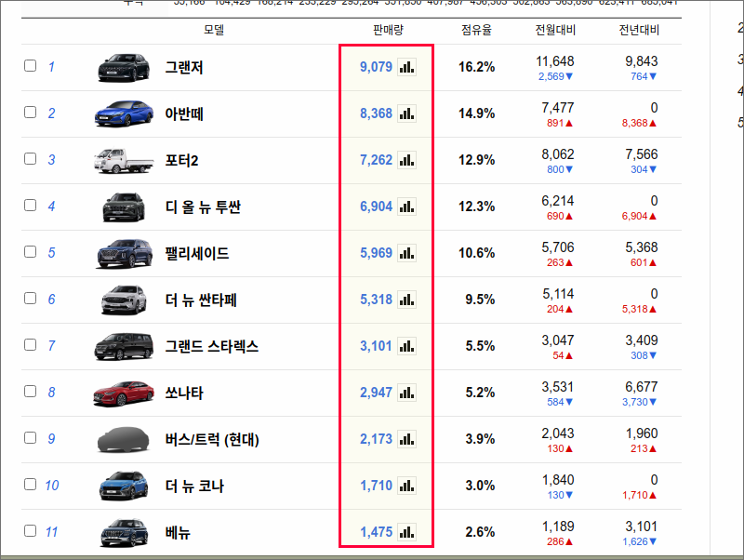Open sales chart icon for 그랜저

(x=406, y=67)
